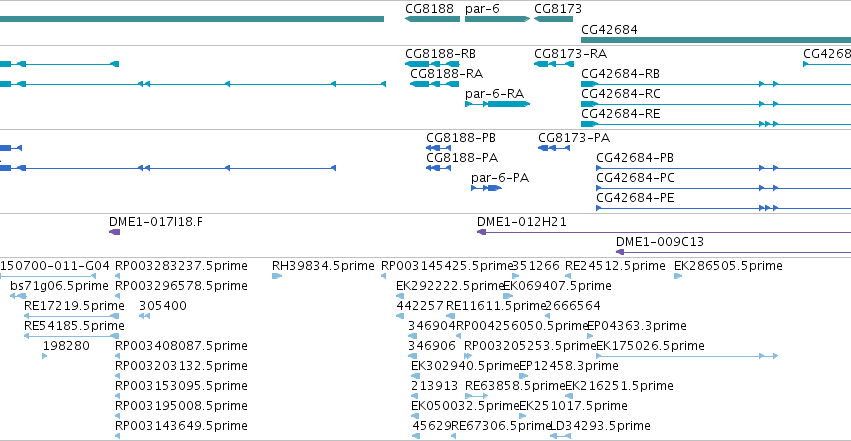Click EST 351266
Screen dimensions: 851x441
click(516, 276)
